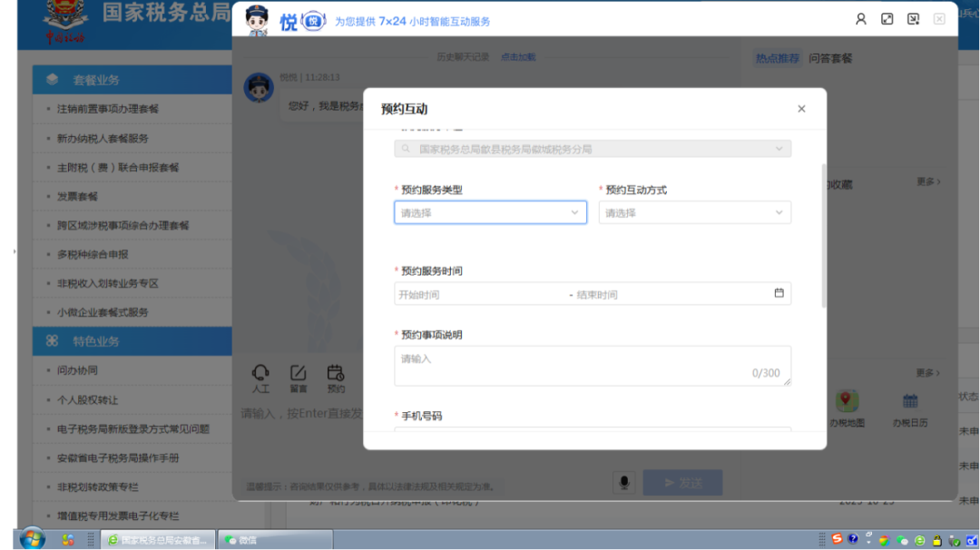This screenshot has height=550, width=980.
Task: Open 个人股权转让 in the sidebar
Action: click(87, 399)
